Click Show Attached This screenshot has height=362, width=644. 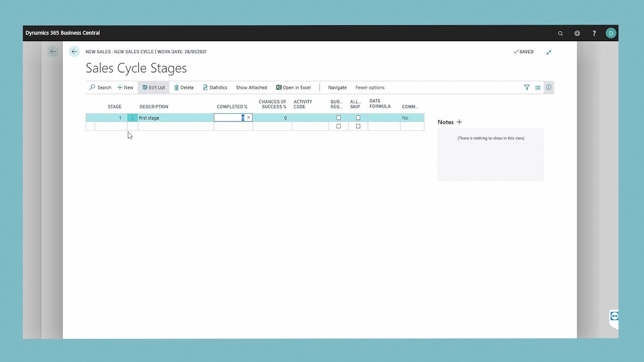252,87
